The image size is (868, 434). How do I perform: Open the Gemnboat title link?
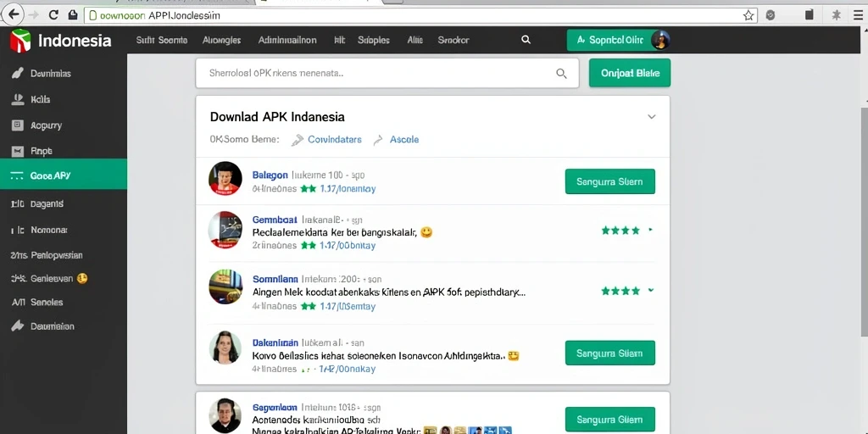275,220
